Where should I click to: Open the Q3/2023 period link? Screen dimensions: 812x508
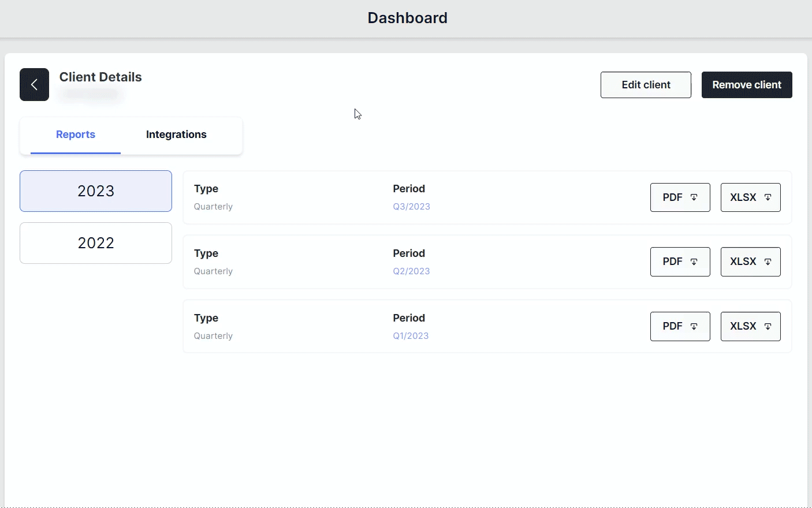point(412,207)
